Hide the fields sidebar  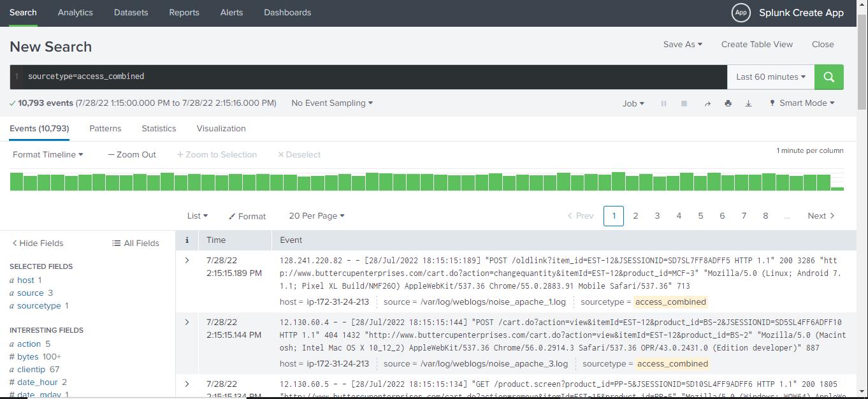tap(38, 243)
